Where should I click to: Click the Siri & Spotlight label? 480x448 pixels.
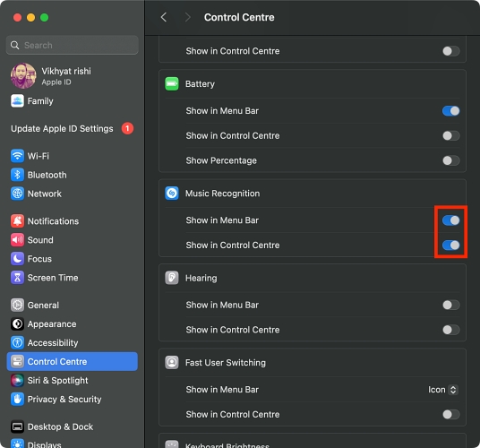click(x=57, y=380)
